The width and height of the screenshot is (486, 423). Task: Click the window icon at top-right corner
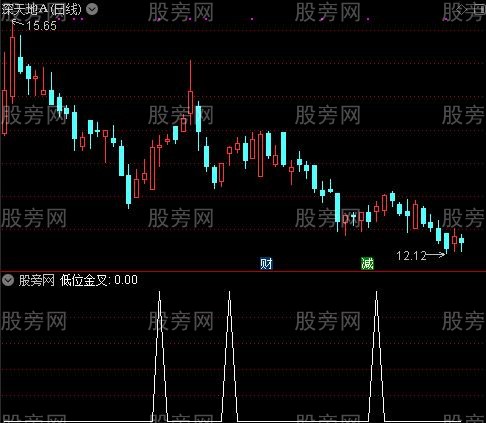click(480, 9)
